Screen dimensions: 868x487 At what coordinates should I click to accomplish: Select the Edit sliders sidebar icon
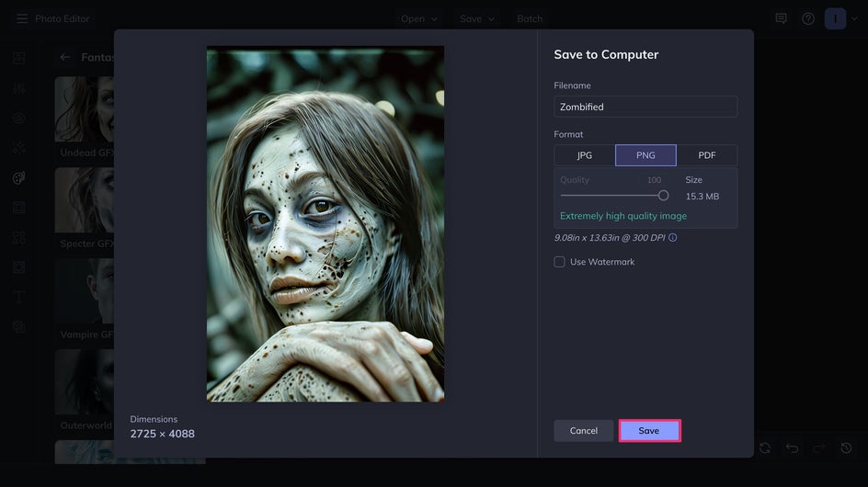pyautogui.click(x=18, y=88)
